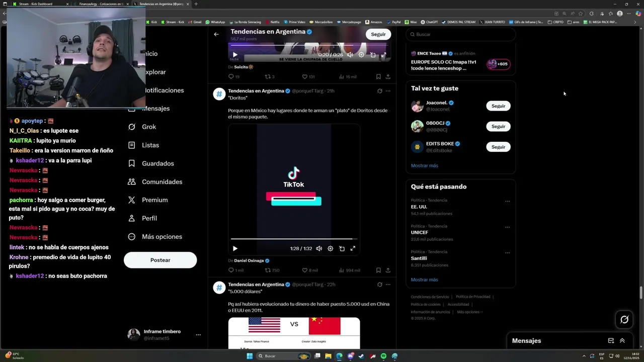The image size is (644, 362).
Task: Play the Doritos TikTok video
Action: [235, 248]
